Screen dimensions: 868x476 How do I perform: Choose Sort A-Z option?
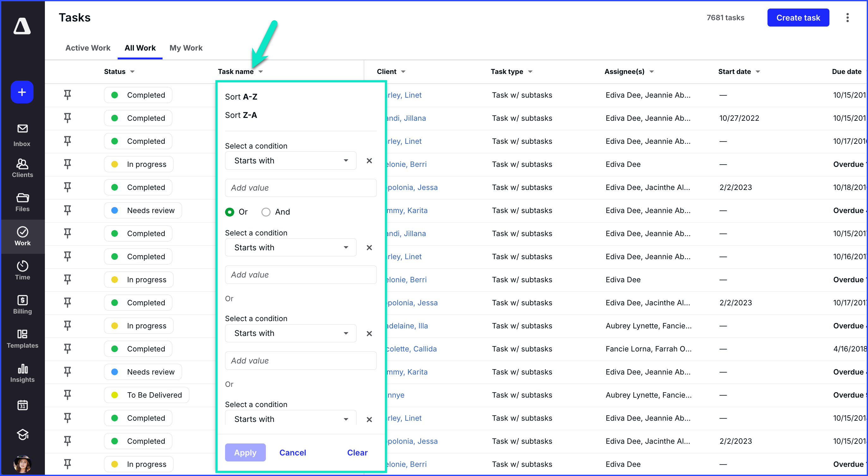[241, 97]
